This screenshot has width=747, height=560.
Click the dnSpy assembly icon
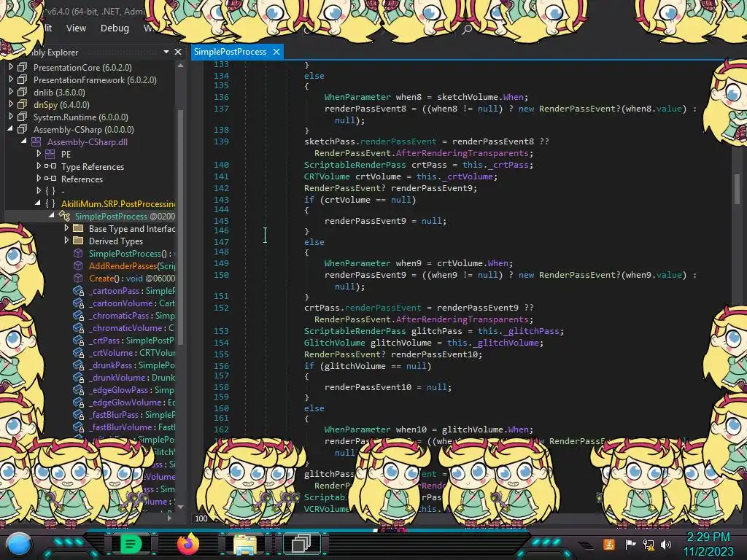click(x=23, y=104)
